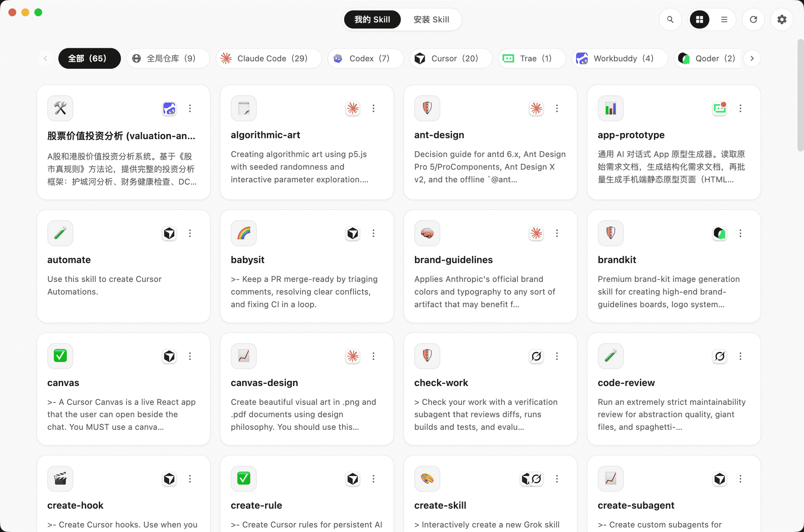Image resolution: width=804 pixels, height=532 pixels.
Task: Click Claude badge on brand-guidelines card
Action: (x=536, y=233)
